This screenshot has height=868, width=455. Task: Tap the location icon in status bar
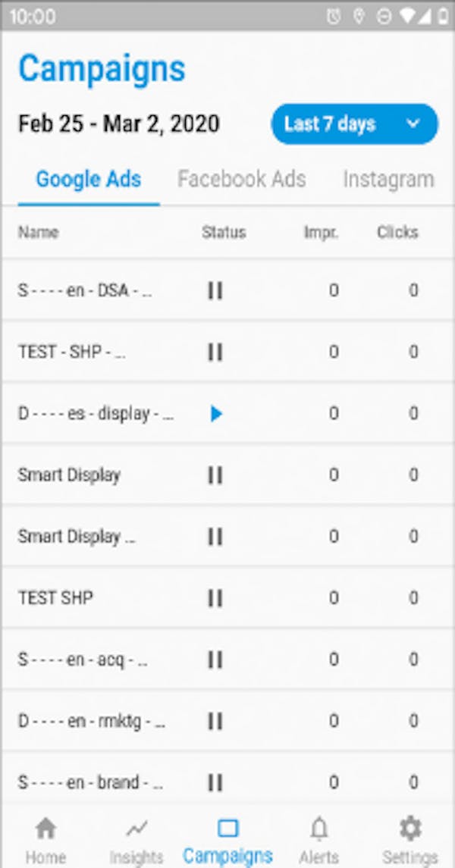[x=359, y=17]
